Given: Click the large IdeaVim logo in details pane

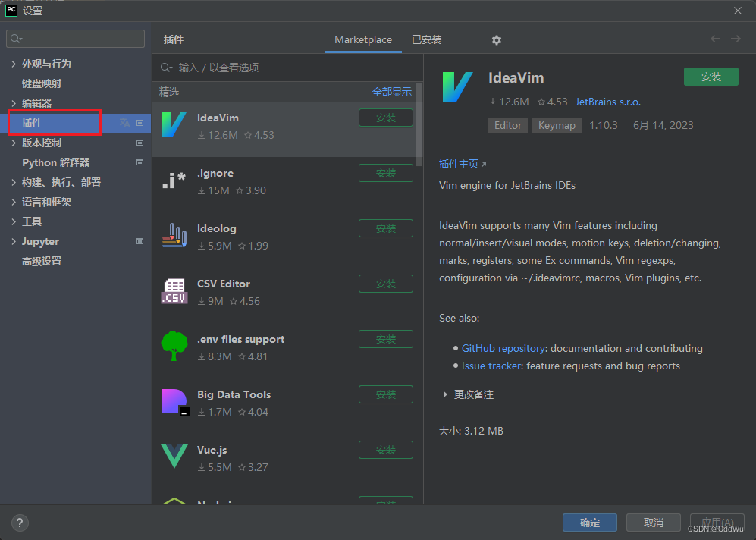Looking at the screenshot, I should (x=457, y=86).
